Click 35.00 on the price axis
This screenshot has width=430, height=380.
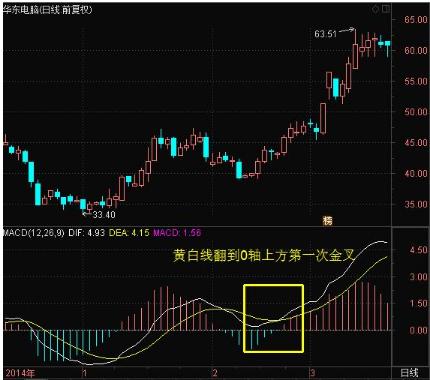(416, 204)
